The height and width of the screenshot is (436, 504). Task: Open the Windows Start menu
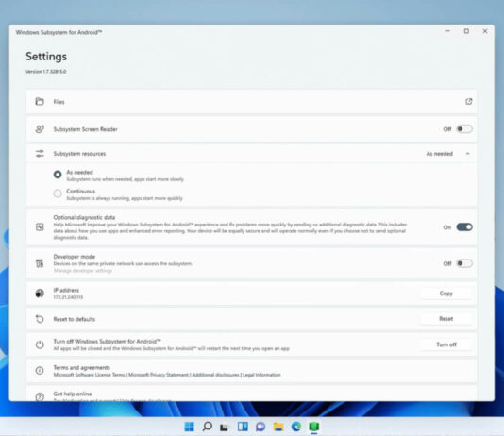[190, 427]
